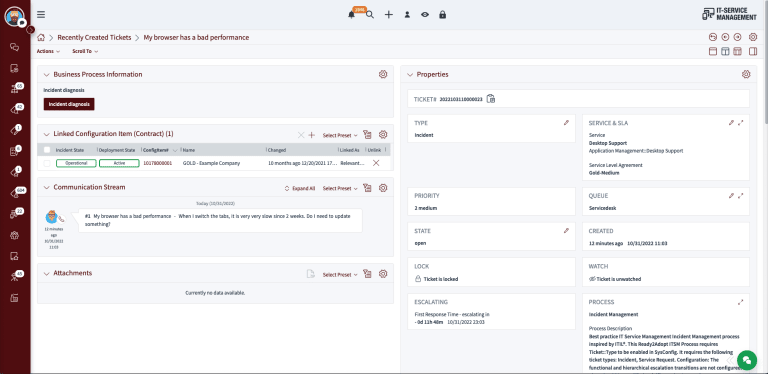768x374 pixels.
Task: Open Select Preset in Linked Configuration Item
Action: click(340, 135)
